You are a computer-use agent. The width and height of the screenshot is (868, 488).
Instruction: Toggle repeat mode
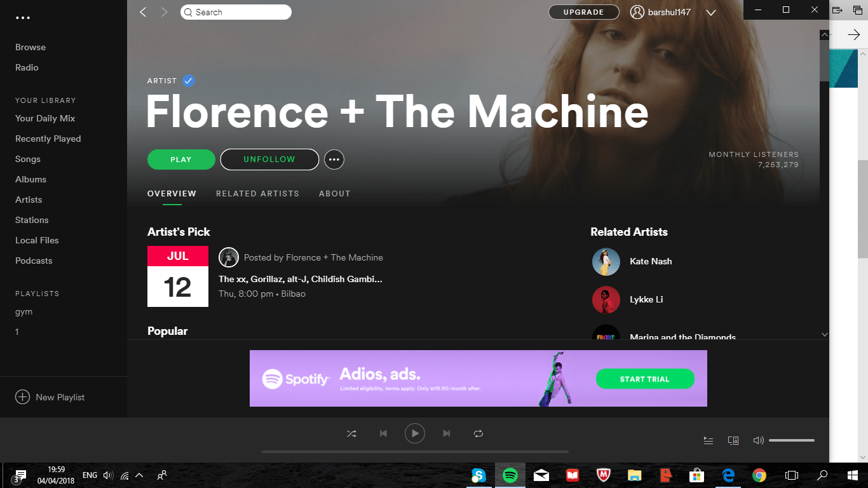click(478, 433)
